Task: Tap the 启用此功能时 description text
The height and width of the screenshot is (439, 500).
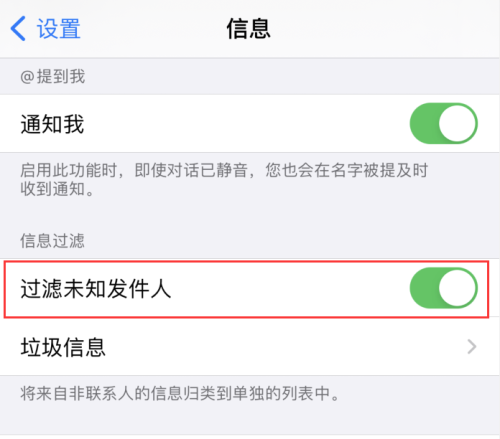Action: 224,179
